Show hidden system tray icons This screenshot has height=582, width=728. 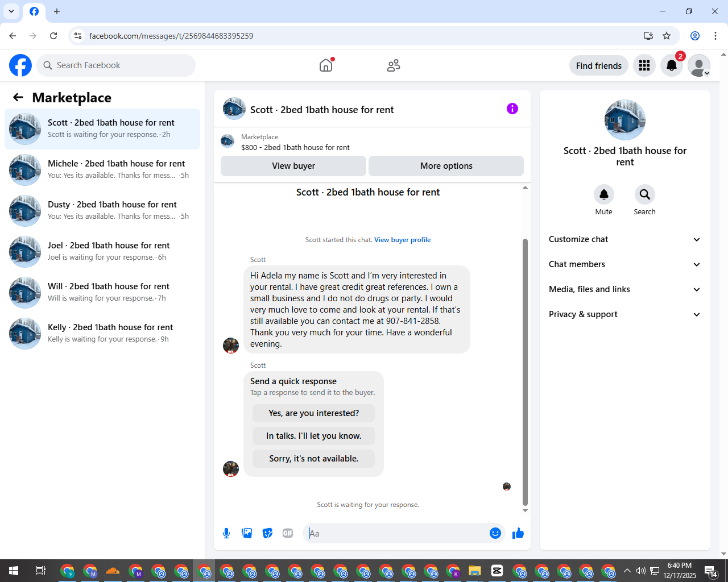627,571
